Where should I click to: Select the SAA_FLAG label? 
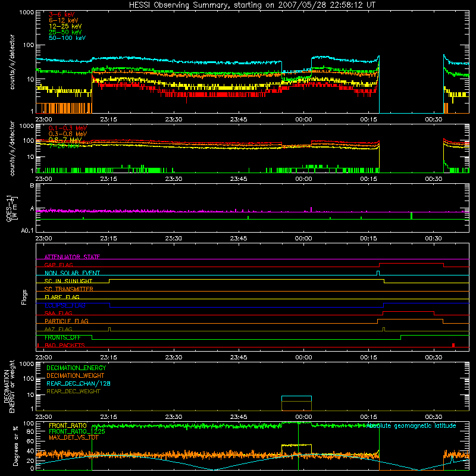tap(58, 313)
